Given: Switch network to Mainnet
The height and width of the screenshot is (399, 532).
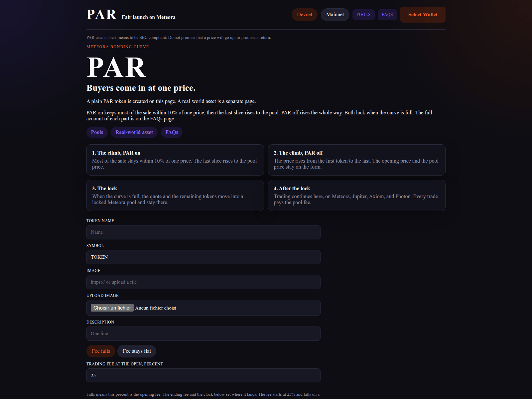Looking at the screenshot, I should (335, 15).
